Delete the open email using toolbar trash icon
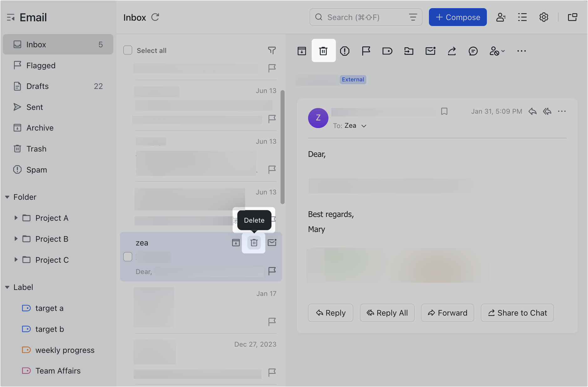The width and height of the screenshot is (588, 387). (x=323, y=50)
